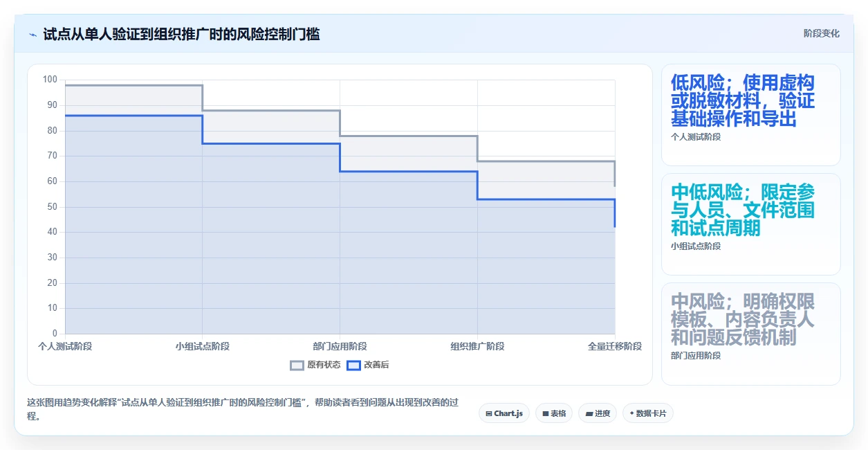Click the 进度 tag icon

coord(589,413)
